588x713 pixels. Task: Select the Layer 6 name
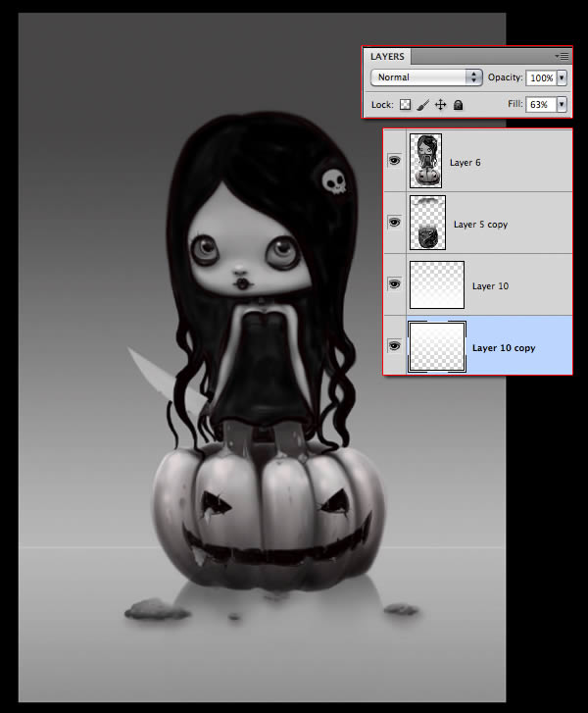click(x=465, y=163)
